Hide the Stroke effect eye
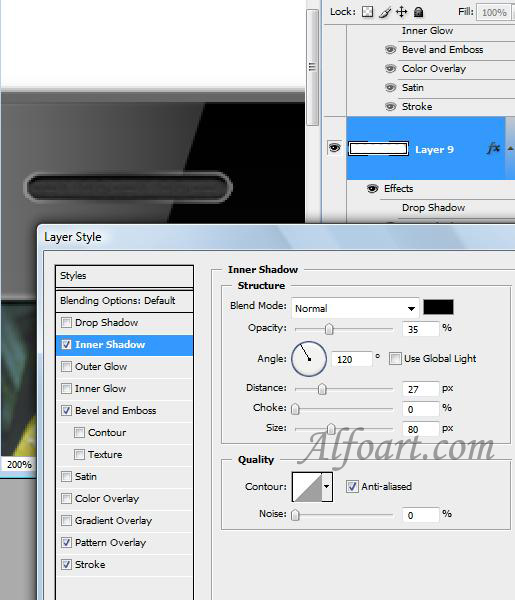This screenshot has width=515, height=600. coord(390,106)
